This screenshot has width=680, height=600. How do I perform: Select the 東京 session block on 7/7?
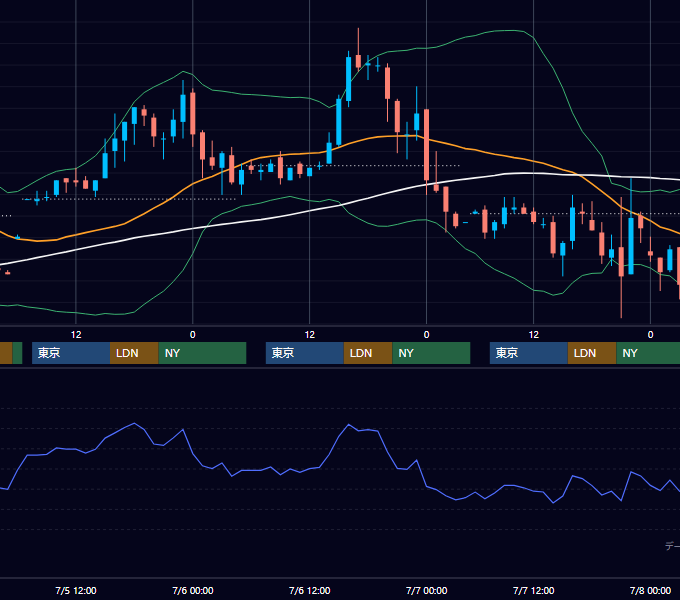[x=529, y=353]
